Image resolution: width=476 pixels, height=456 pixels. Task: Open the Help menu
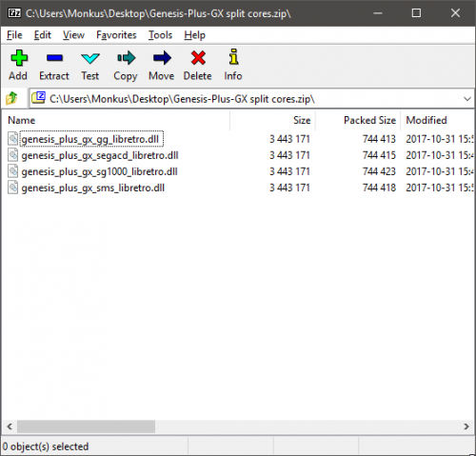(194, 35)
